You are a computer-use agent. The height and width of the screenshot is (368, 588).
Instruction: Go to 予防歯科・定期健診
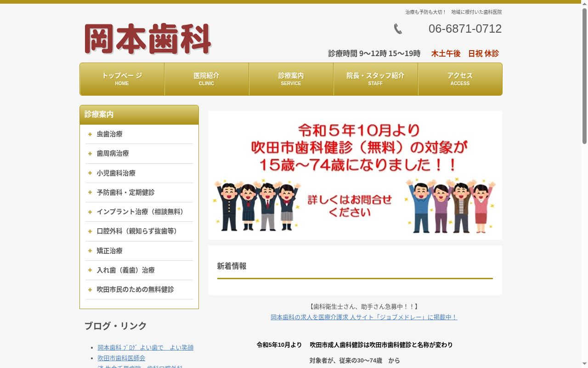pos(125,192)
